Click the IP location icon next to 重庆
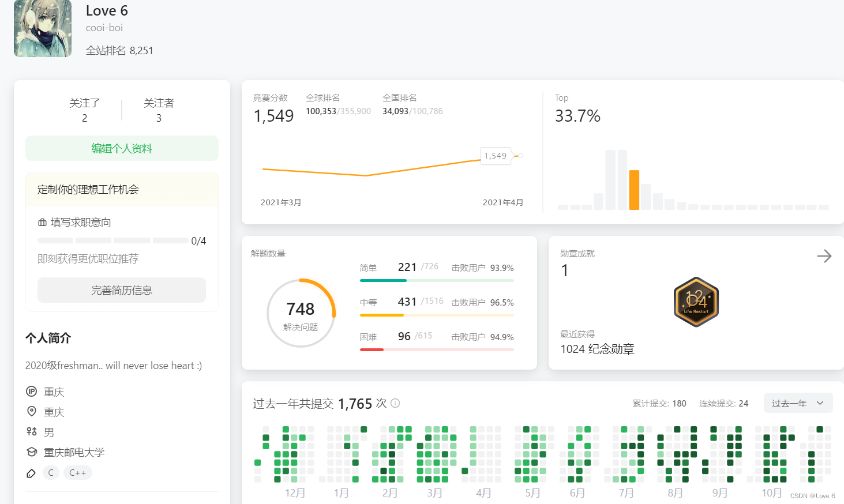This screenshot has width=844, height=504. coord(32,392)
